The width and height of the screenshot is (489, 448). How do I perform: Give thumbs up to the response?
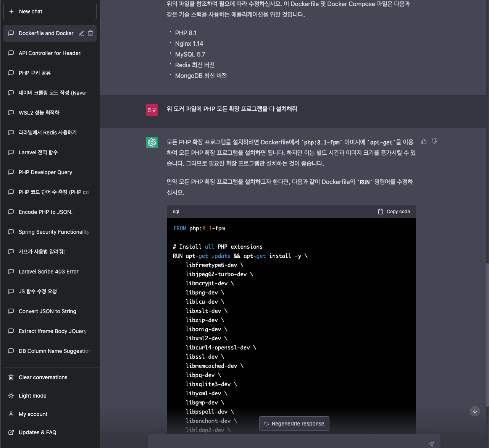point(424,141)
